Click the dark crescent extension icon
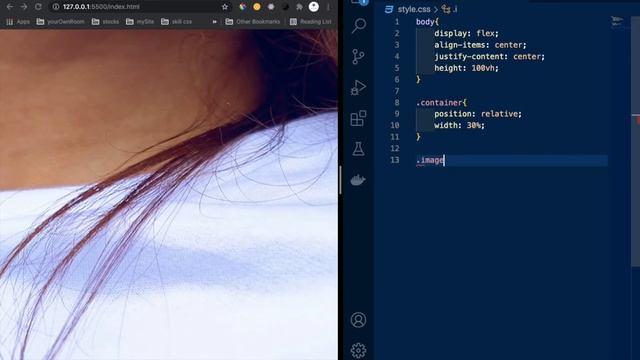The height and width of the screenshot is (360, 640). (285, 7)
